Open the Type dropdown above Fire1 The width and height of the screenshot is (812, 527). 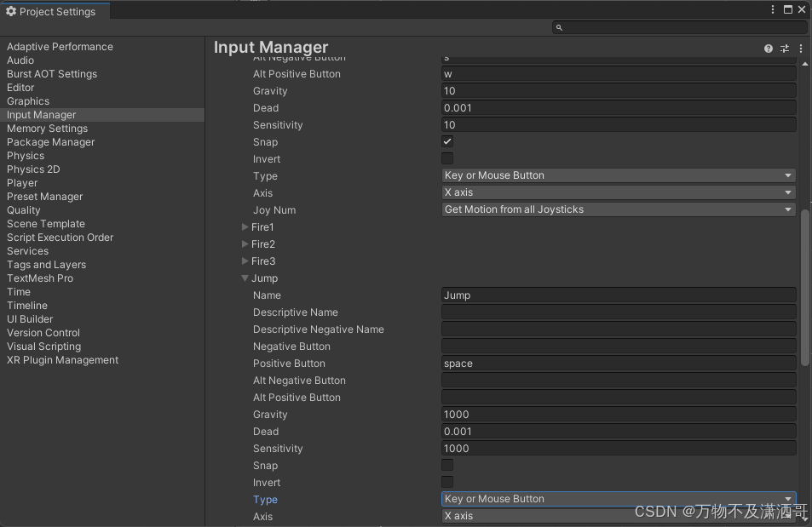(619, 175)
